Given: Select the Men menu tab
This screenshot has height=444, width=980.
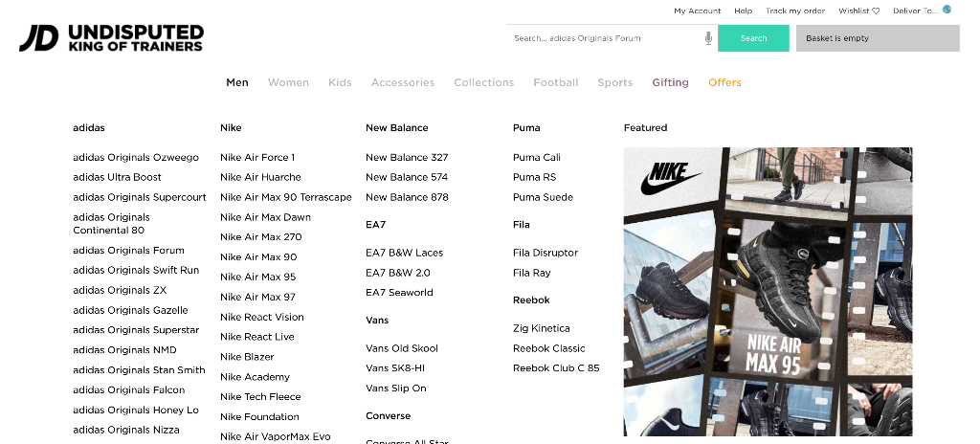Looking at the screenshot, I should click(x=237, y=82).
